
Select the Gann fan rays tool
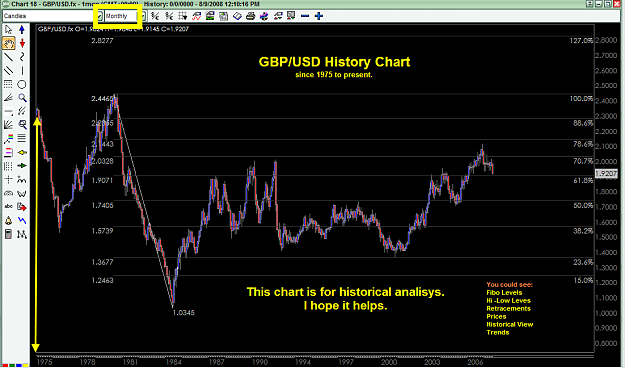[x=8, y=125]
